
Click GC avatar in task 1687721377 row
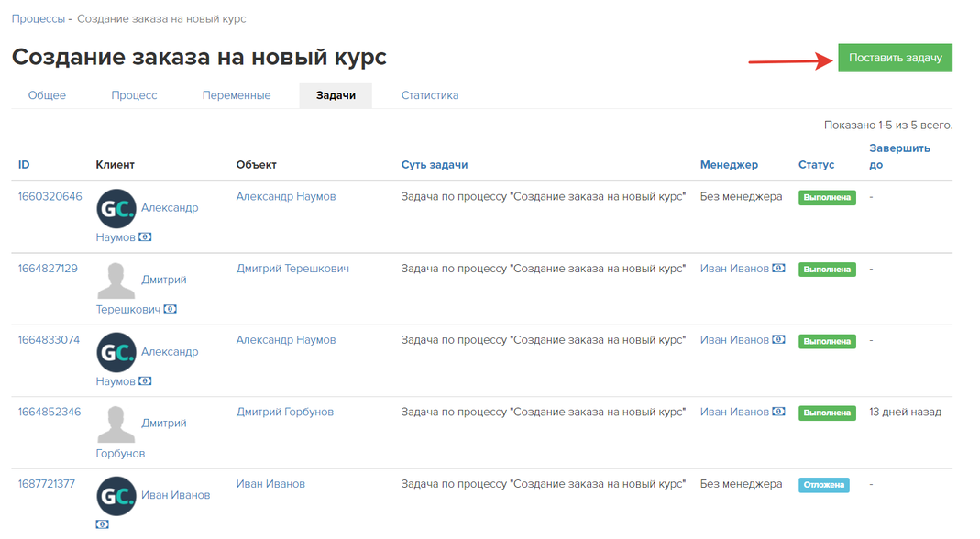tap(116, 496)
